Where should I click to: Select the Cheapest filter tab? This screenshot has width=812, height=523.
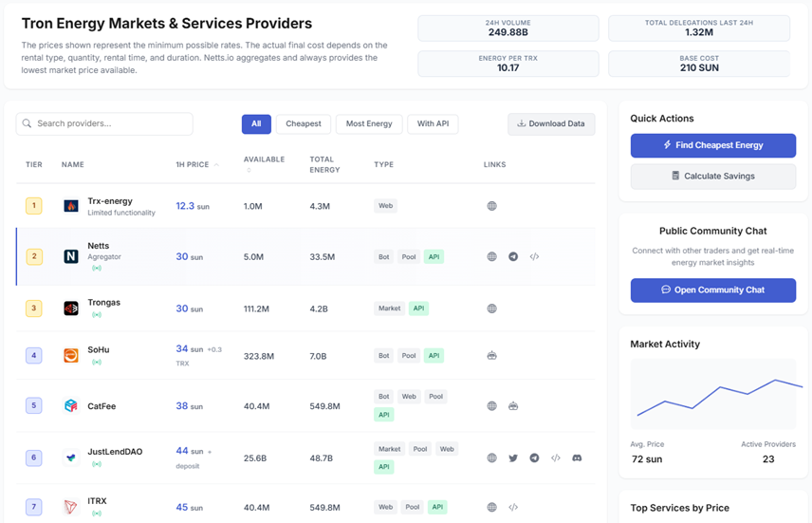coord(304,123)
